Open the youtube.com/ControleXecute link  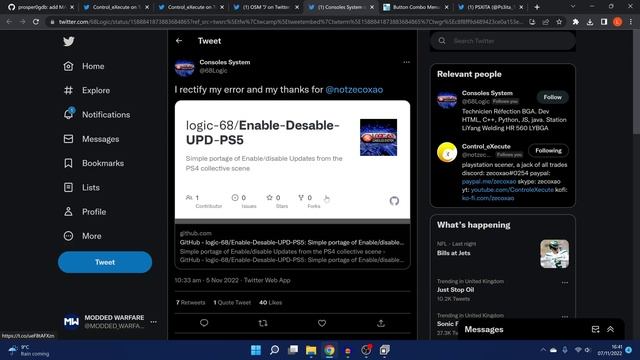pyautogui.click(x=512, y=190)
